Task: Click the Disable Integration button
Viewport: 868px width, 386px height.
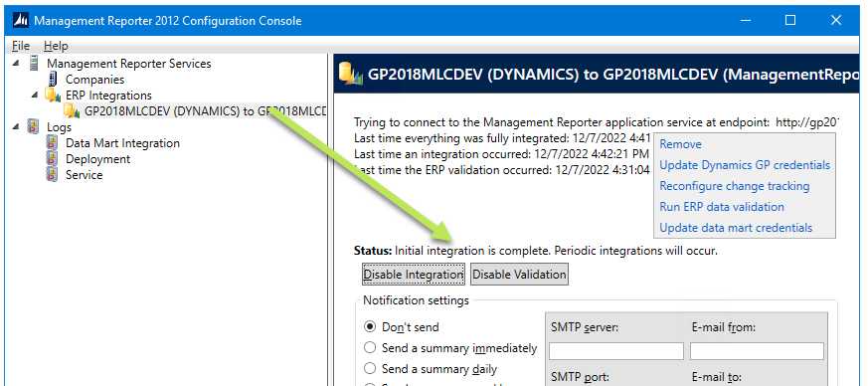Action: pyautogui.click(x=413, y=275)
